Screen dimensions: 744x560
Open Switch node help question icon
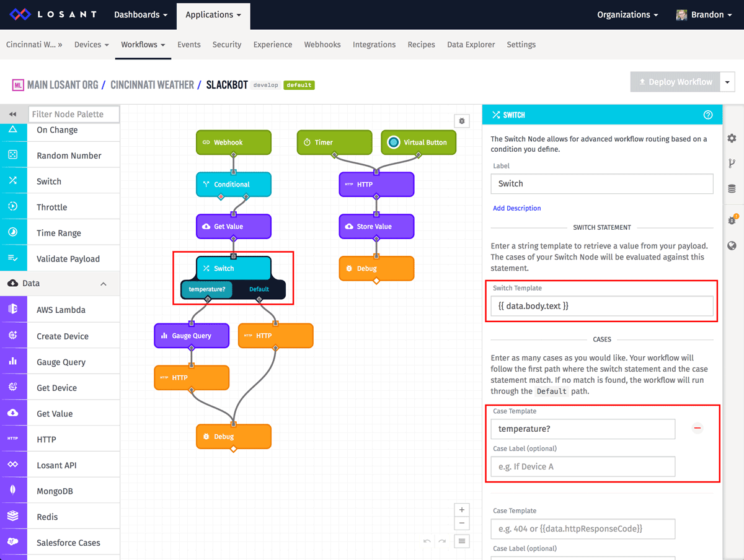pyautogui.click(x=708, y=115)
